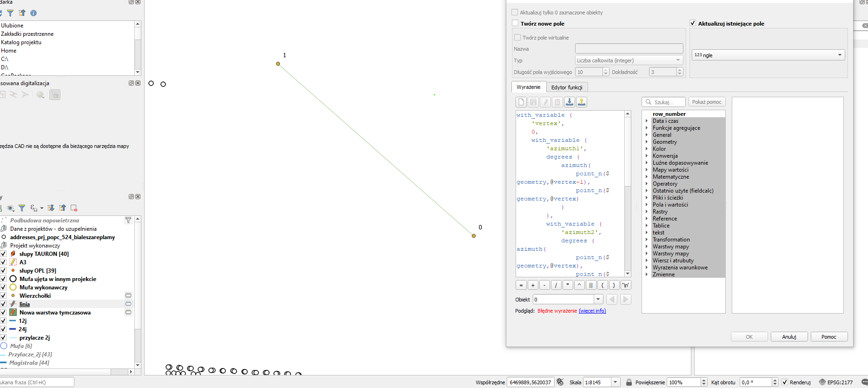Filter the layers legend with funnel icon
The image size is (868, 388).
22,208
